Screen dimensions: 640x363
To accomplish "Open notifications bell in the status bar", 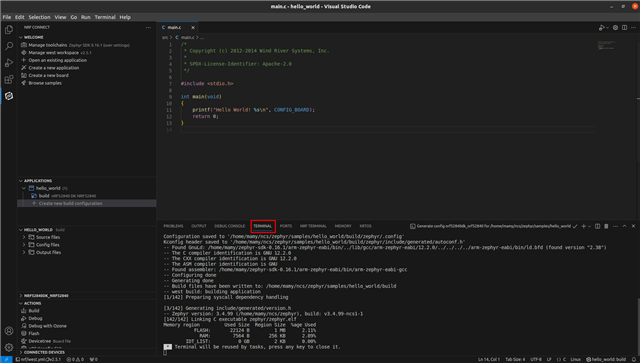I will [x=634, y=359].
